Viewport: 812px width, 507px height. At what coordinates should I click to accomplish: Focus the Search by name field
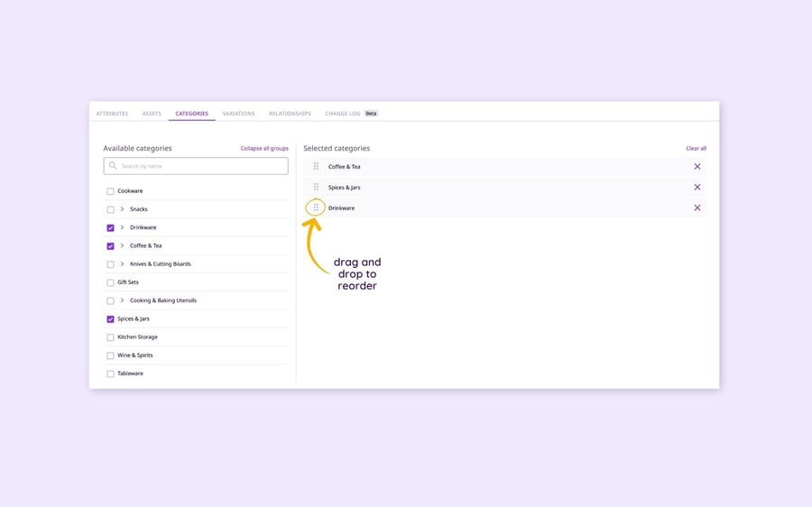196,166
